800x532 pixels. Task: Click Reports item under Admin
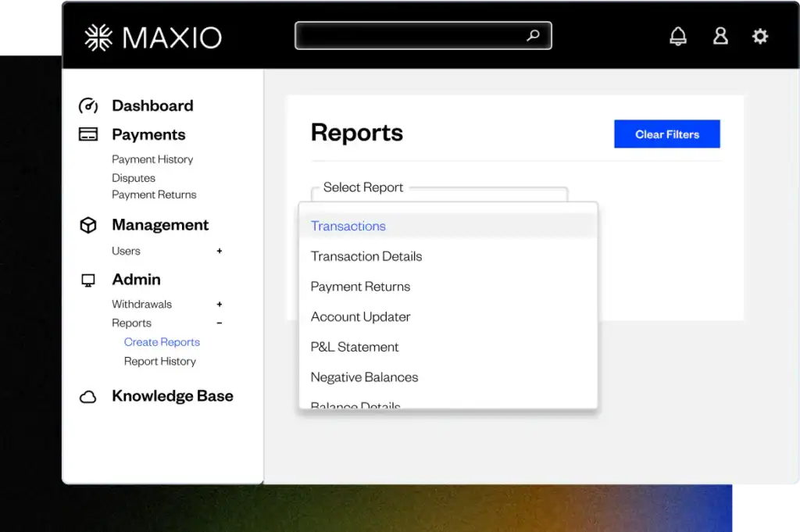pos(131,323)
